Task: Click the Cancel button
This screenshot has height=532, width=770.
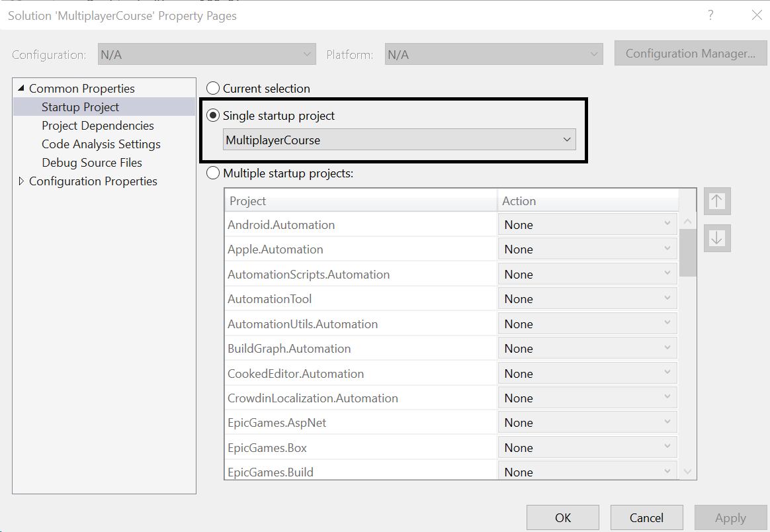Action: 646,517
